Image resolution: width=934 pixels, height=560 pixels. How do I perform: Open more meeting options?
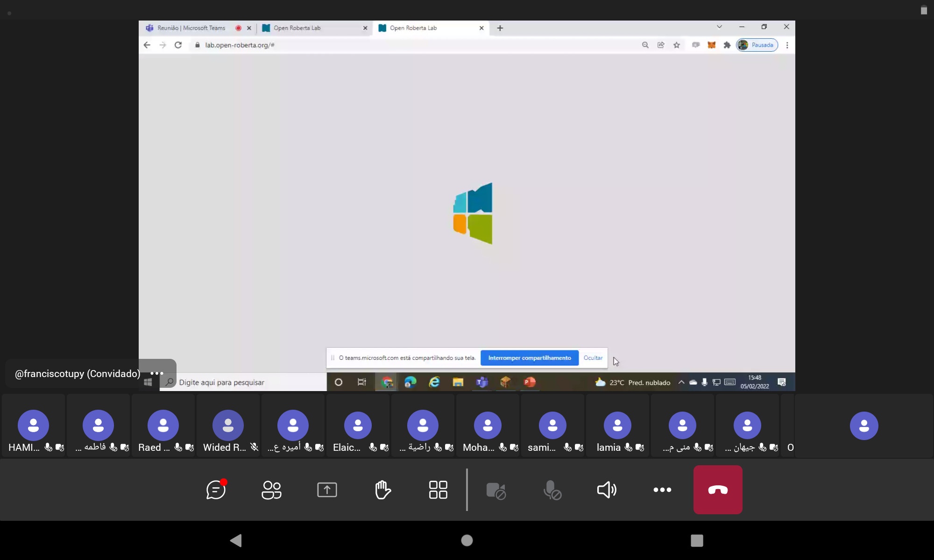662,490
